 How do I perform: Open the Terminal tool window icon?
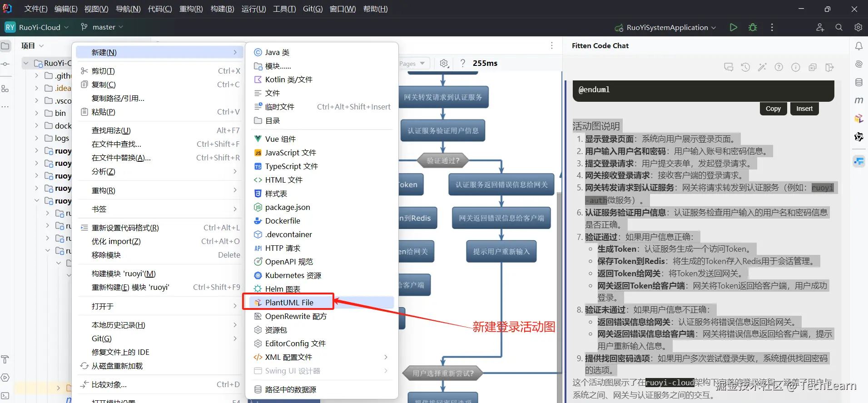point(5,396)
